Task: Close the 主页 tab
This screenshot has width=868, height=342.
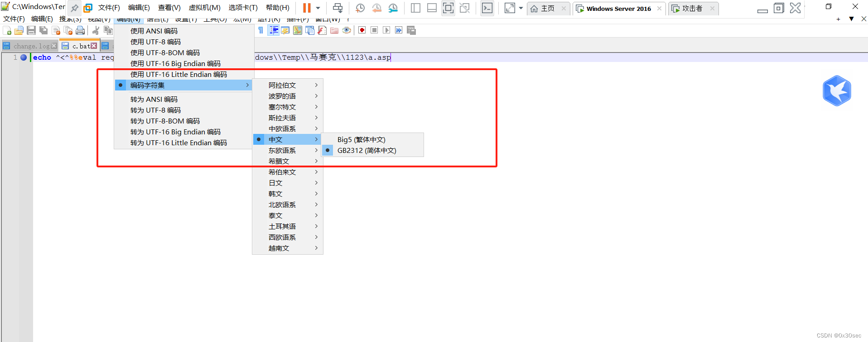Action: (564, 9)
